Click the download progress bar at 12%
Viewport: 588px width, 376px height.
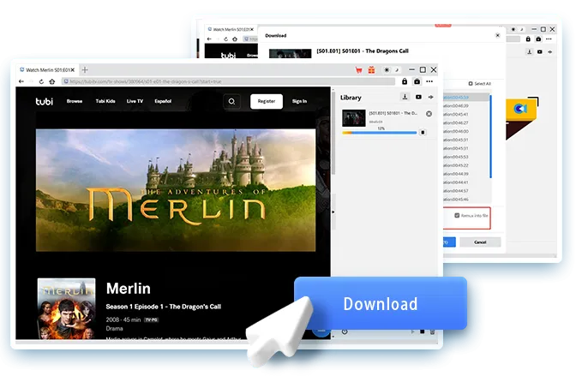380,133
